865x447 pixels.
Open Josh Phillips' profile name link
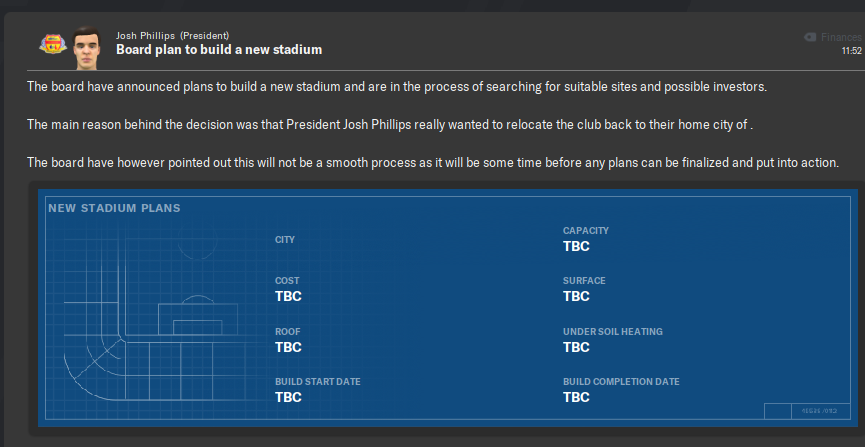pyautogui.click(x=145, y=36)
